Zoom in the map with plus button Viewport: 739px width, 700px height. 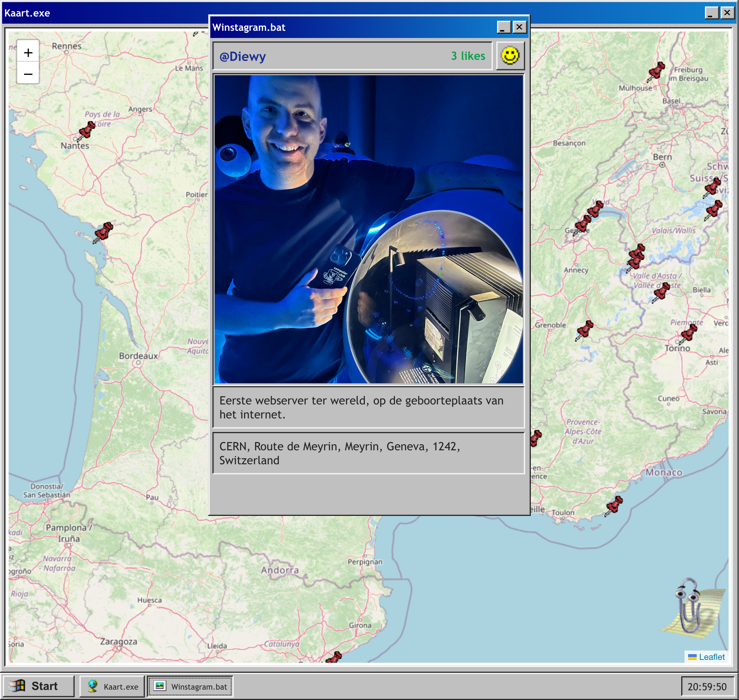[x=28, y=53]
